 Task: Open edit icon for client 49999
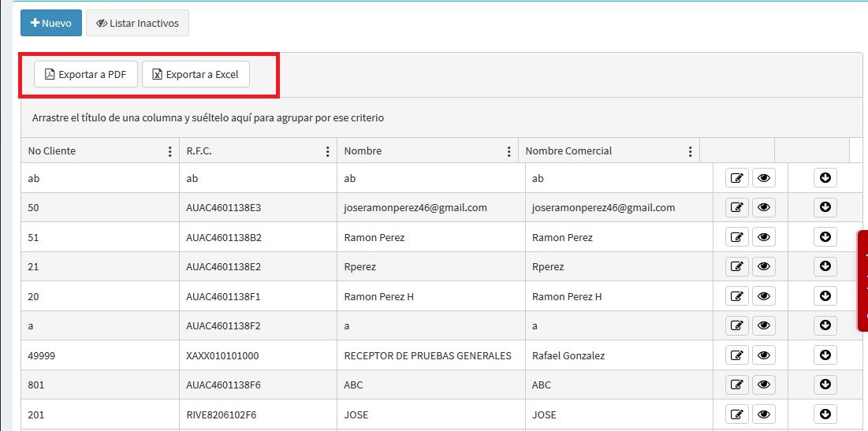pos(736,355)
